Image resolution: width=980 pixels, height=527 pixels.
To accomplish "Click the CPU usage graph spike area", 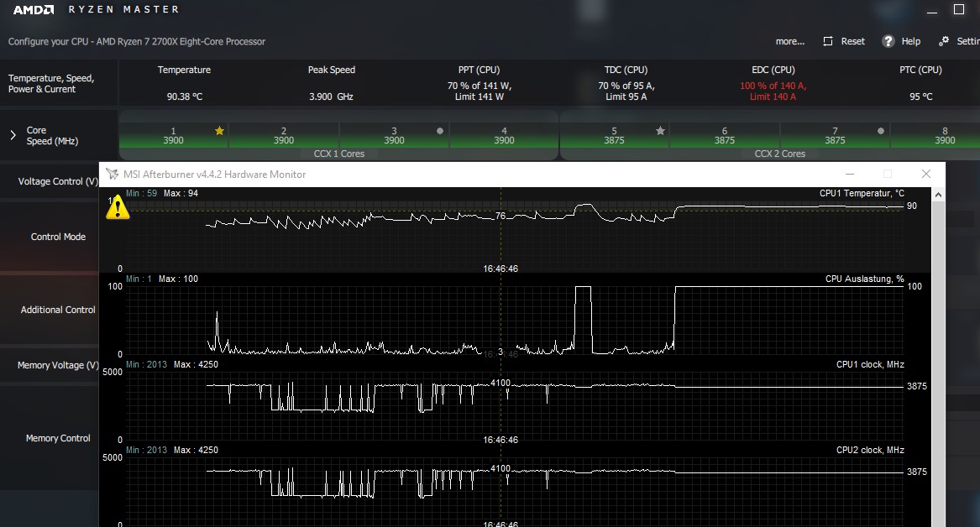I will click(583, 320).
